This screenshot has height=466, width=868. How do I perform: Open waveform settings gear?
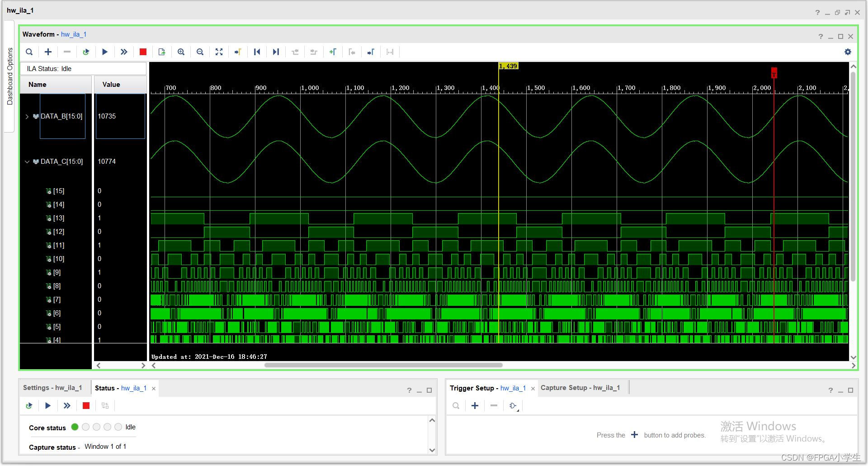click(x=848, y=52)
